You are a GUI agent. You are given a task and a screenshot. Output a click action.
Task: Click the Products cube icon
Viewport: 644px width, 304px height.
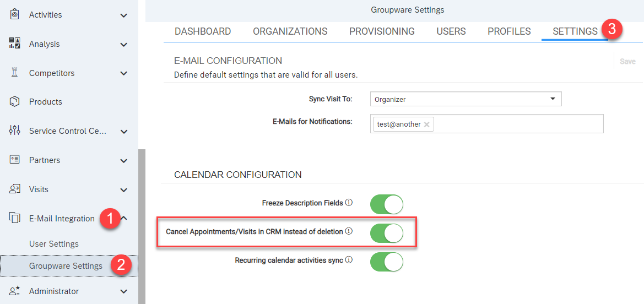[x=14, y=102]
